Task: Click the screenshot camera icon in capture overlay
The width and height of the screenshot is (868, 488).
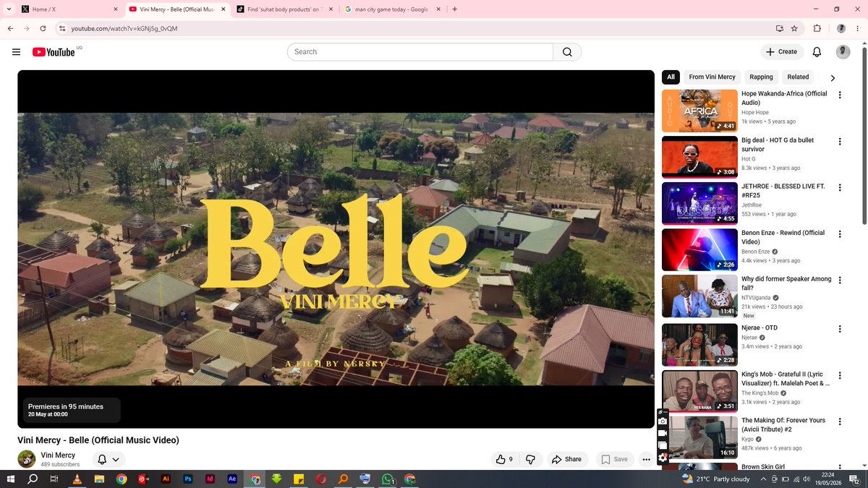Action: (663, 421)
